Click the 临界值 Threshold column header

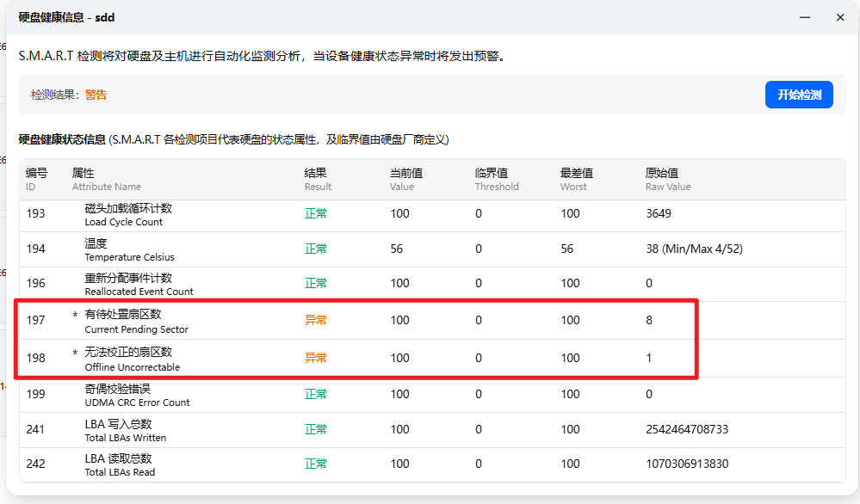pos(496,179)
